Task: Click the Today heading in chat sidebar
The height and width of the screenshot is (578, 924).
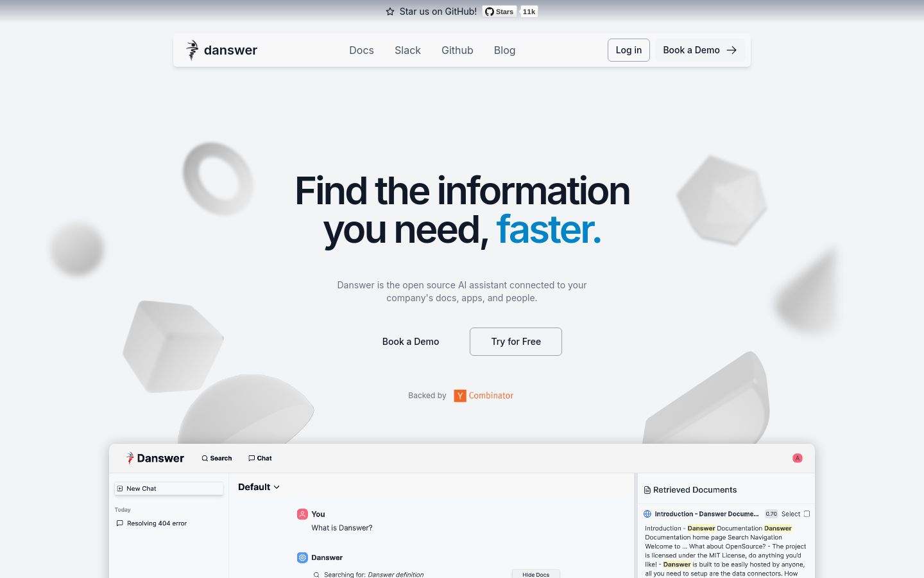Action: 123,510
